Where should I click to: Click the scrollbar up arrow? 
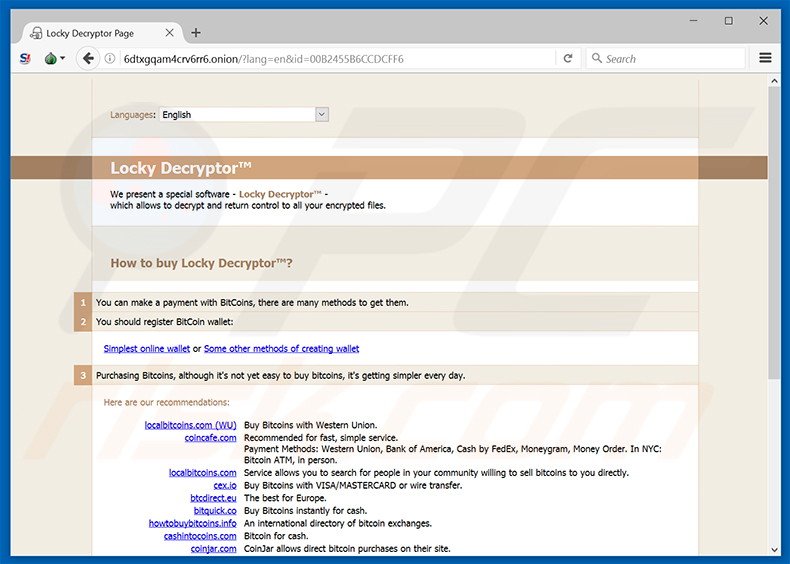tap(774, 81)
